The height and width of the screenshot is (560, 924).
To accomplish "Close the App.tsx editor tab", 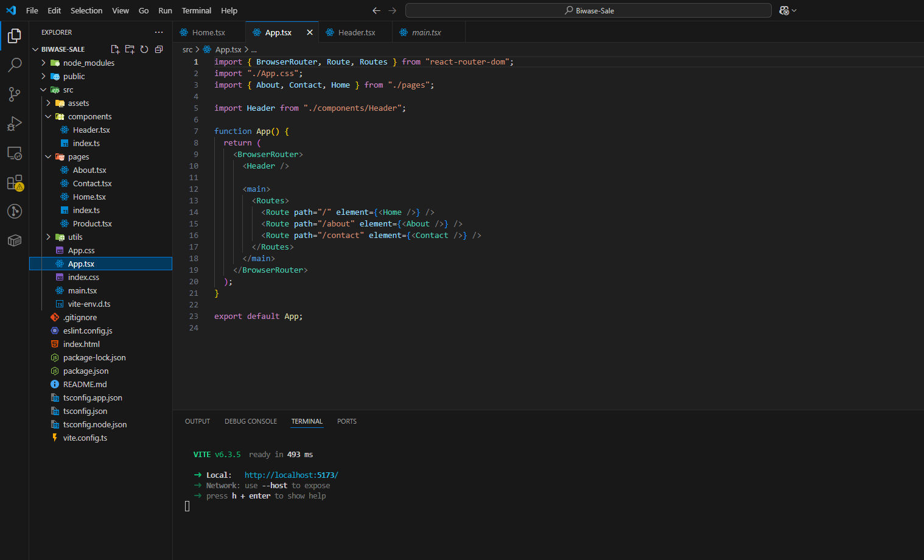I will tap(310, 32).
